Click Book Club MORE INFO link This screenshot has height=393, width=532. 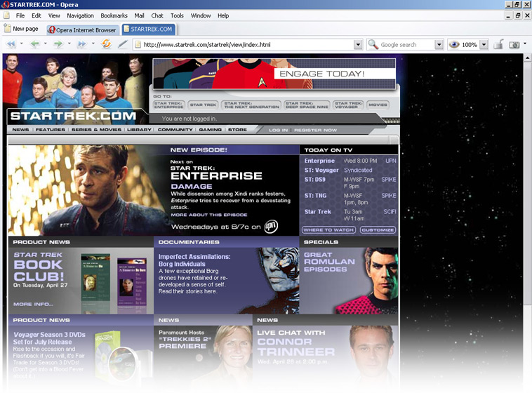(33, 304)
